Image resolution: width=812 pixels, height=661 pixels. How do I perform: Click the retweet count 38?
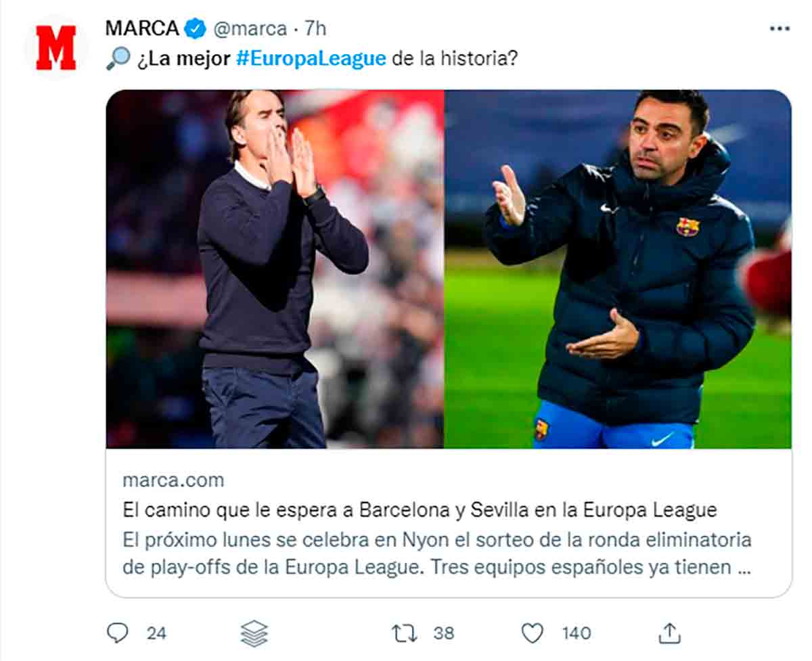coord(444,633)
